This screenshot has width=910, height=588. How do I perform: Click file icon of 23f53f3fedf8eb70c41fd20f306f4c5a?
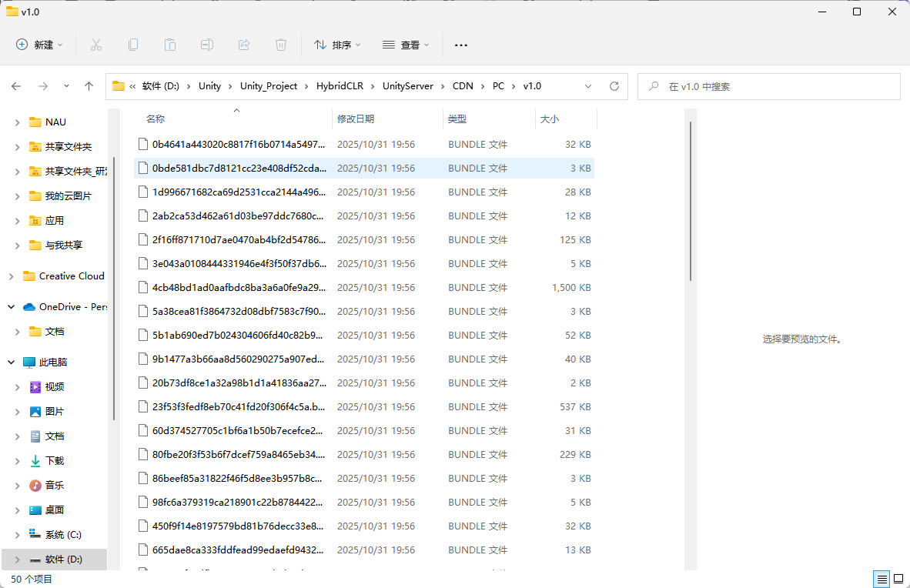pyautogui.click(x=143, y=407)
